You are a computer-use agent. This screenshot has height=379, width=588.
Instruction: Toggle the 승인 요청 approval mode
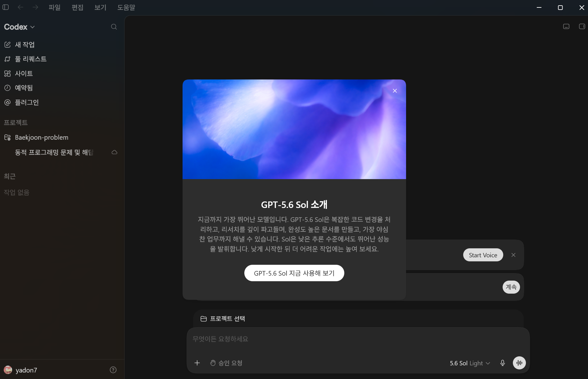[x=226, y=363]
